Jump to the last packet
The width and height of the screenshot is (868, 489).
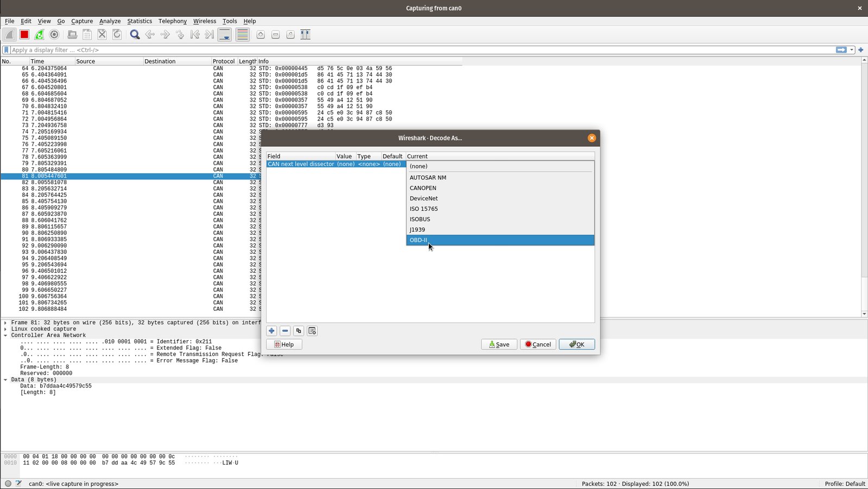pyautogui.click(x=210, y=35)
